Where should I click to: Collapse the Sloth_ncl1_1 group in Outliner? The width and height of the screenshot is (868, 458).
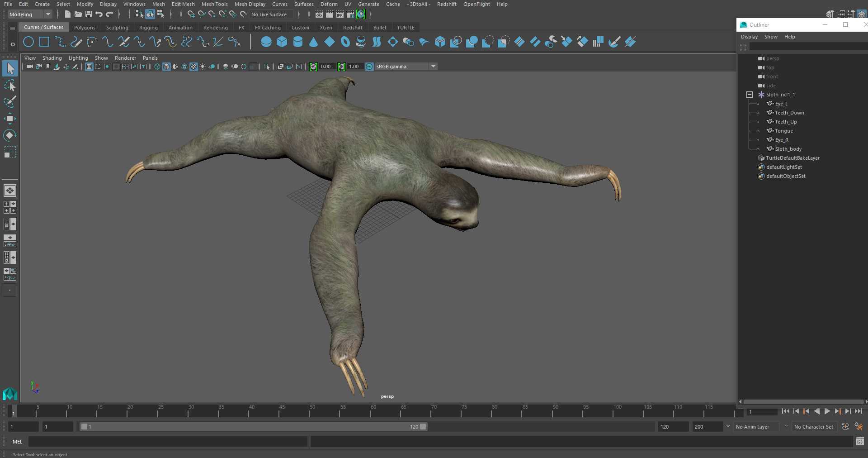750,95
